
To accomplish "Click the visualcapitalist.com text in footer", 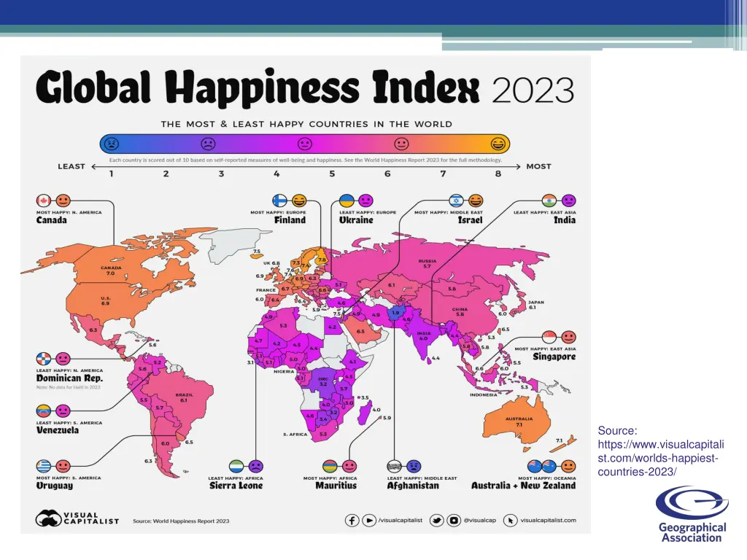I will [547, 520].
